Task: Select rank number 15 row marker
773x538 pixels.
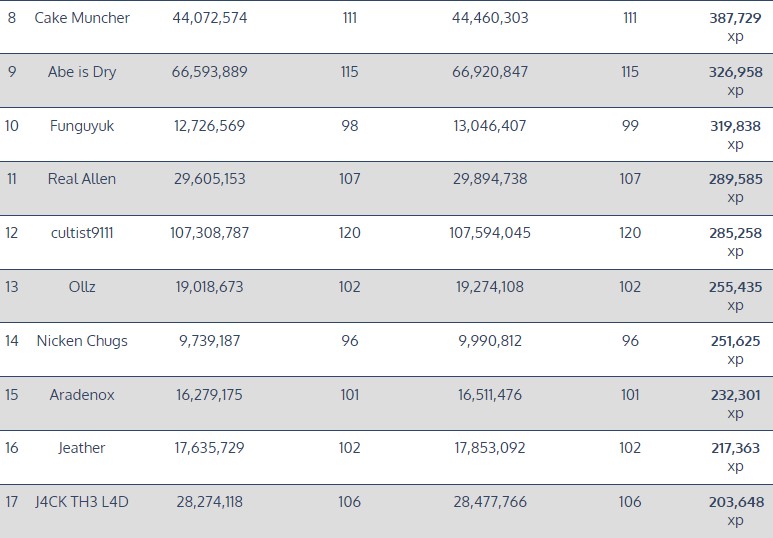Action: pos(12,395)
